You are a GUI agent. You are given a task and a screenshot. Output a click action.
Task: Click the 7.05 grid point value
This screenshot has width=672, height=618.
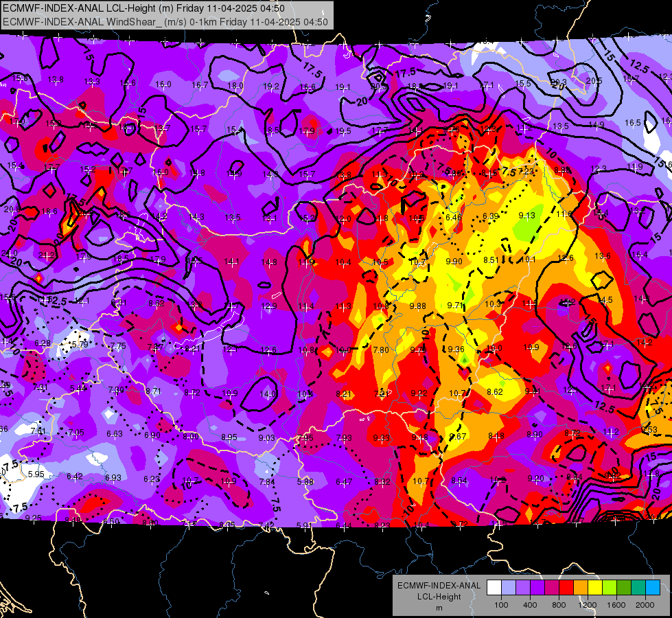pos(76,433)
